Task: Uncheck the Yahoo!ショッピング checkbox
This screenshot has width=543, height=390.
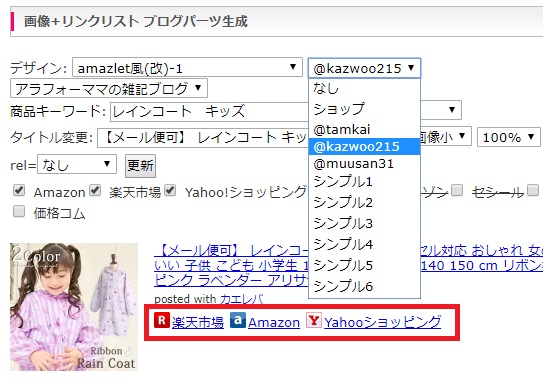Action: pos(170,190)
